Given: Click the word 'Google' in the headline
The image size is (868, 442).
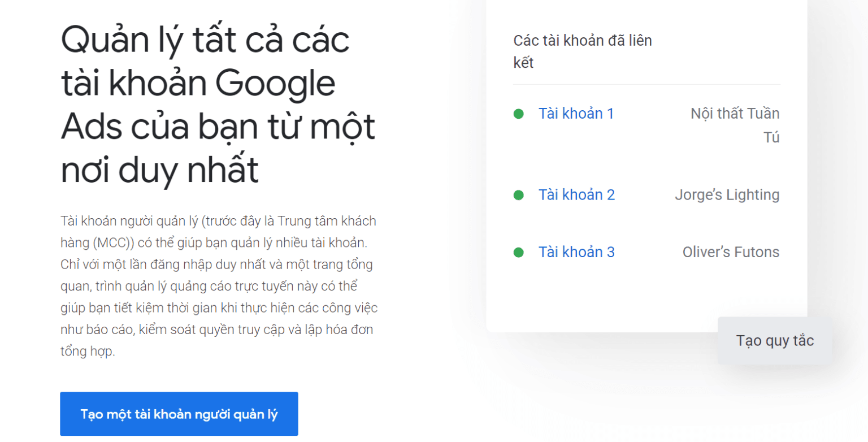Looking at the screenshot, I should click(276, 84).
